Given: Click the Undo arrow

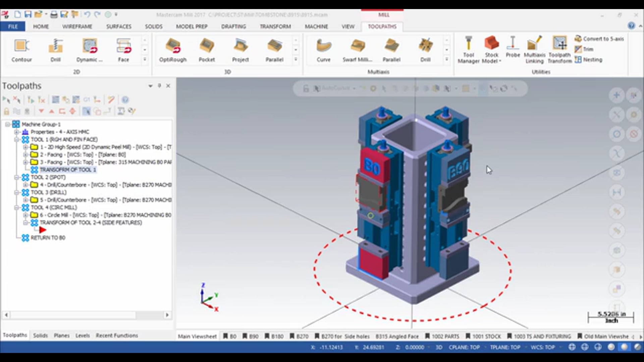Looking at the screenshot, I should coord(87,14).
